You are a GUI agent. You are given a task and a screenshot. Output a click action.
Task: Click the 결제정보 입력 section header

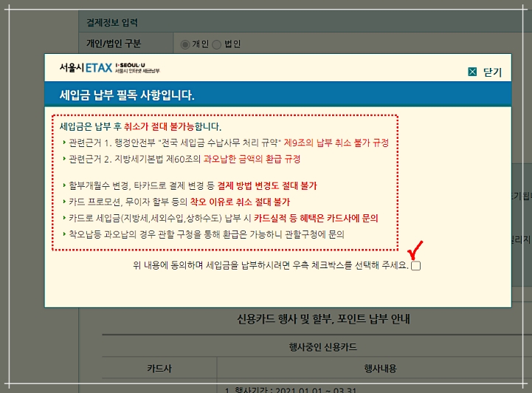112,22
